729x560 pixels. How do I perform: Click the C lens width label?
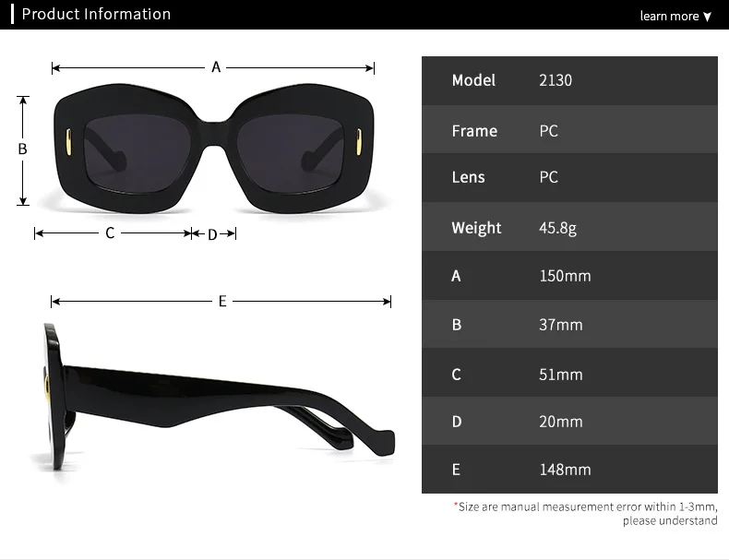[110, 232]
